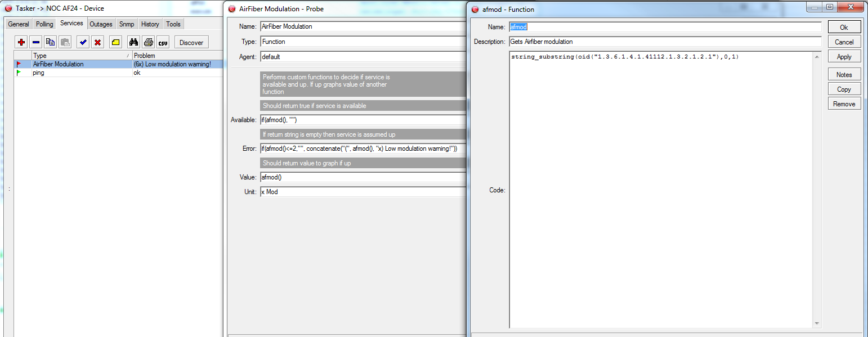Image resolution: width=868 pixels, height=337 pixels.
Task: Disable the service with the red X icon
Action: tap(97, 42)
